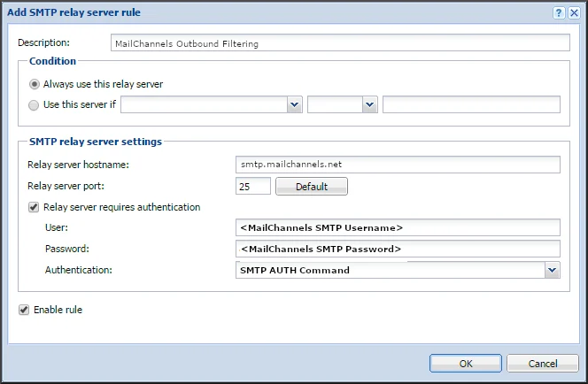Confirm with the OK button
588x384 pixels.
[466, 364]
